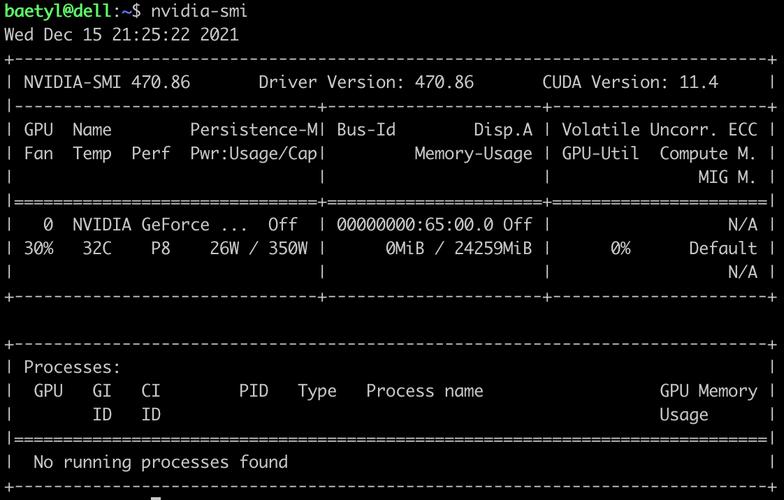
Task: Click the 26W / 350W power reading
Action: pos(258,248)
